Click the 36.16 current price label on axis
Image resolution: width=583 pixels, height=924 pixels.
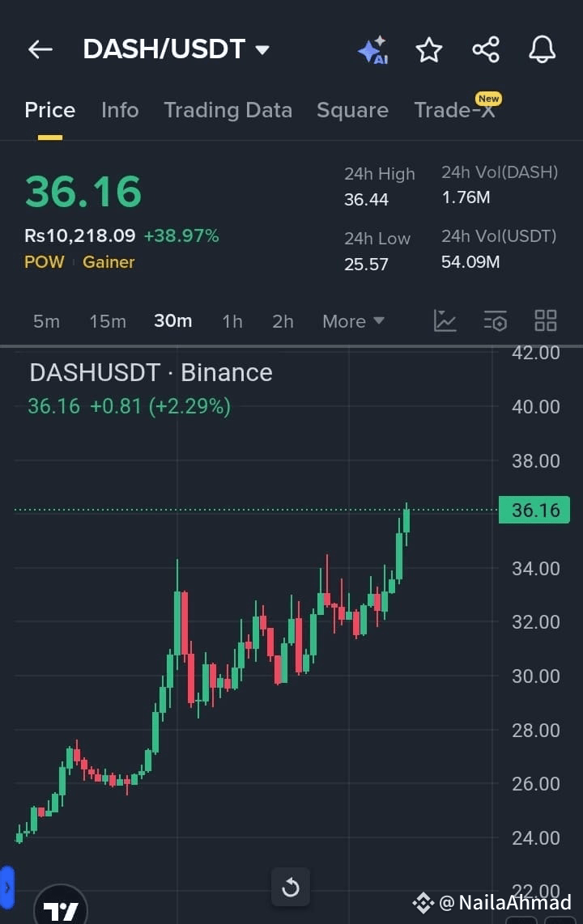(534, 510)
